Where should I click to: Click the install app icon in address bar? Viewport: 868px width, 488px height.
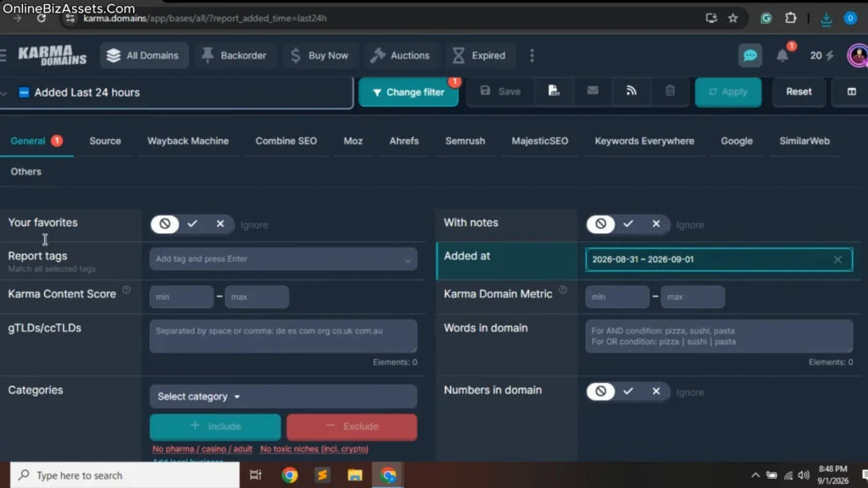[711, 19]
